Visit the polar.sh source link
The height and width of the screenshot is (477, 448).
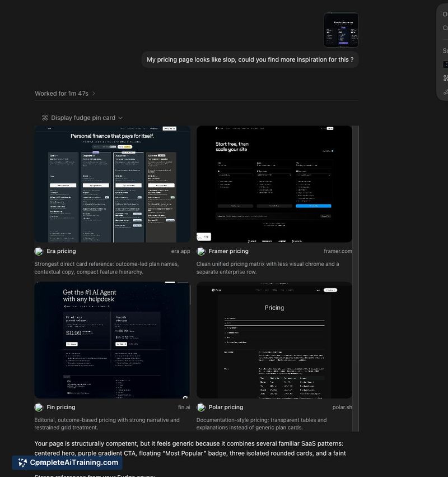342,407
